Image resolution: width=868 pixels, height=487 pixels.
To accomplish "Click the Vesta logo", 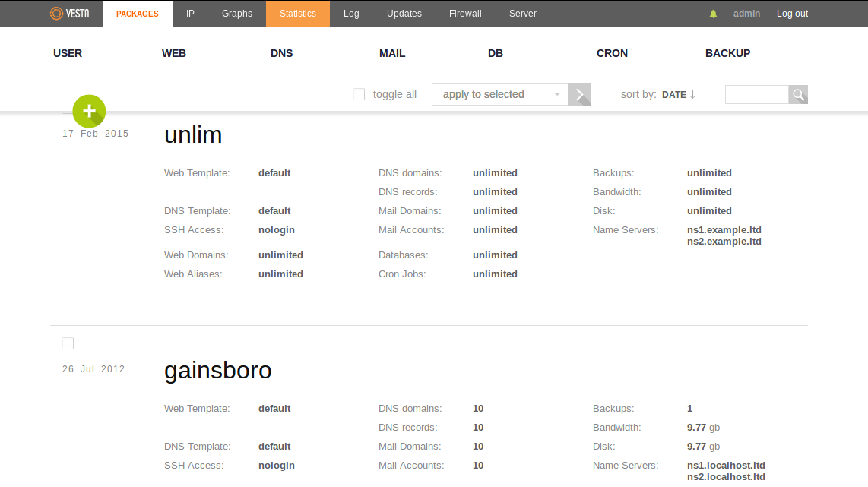I will point(69,14).
